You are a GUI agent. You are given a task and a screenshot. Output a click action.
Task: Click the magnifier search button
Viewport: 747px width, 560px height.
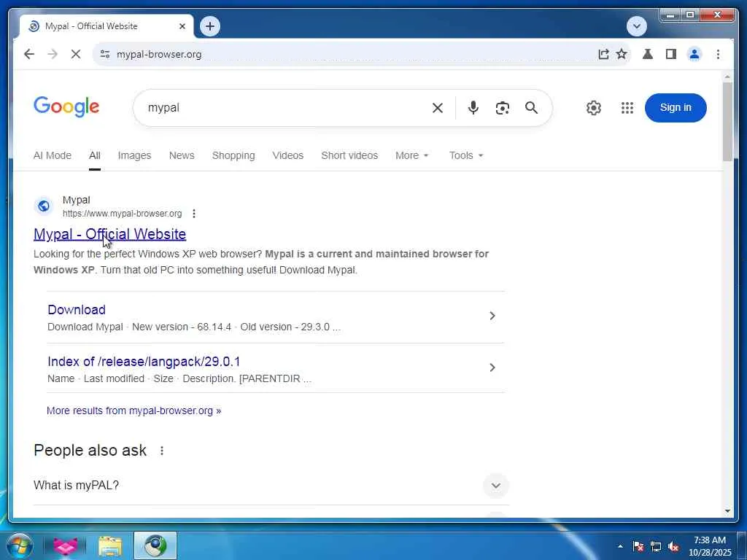pyautogui.click(x=531, y=108)
